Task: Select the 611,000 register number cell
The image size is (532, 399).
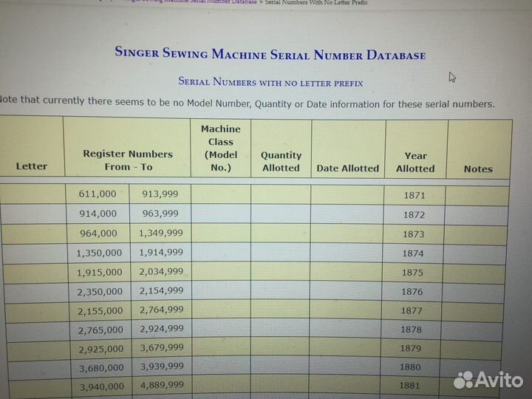Action: pos(98,194)
